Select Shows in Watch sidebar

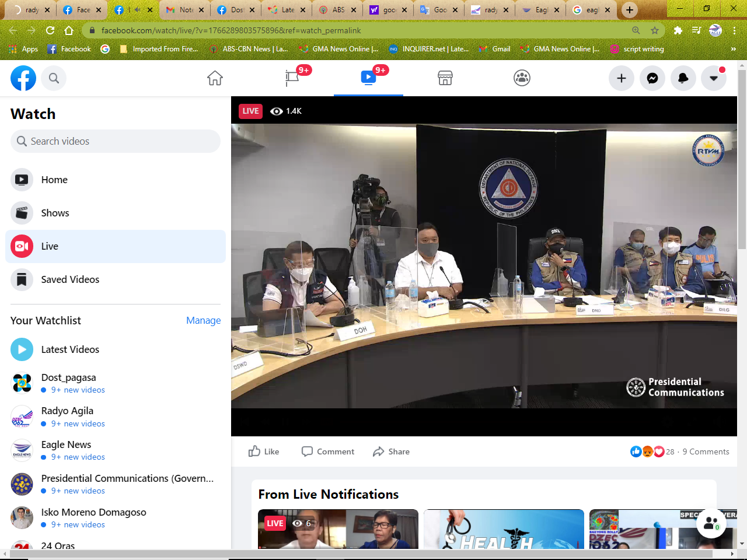click(55, 213)
